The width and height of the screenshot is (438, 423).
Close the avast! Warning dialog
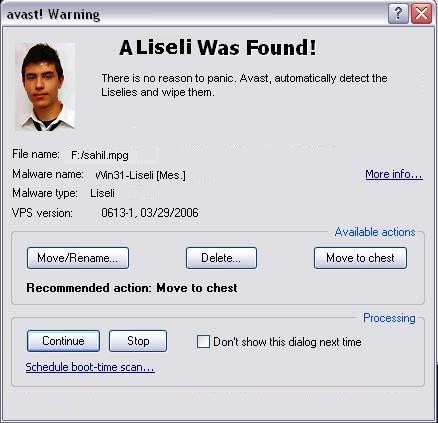pos(421,14)
